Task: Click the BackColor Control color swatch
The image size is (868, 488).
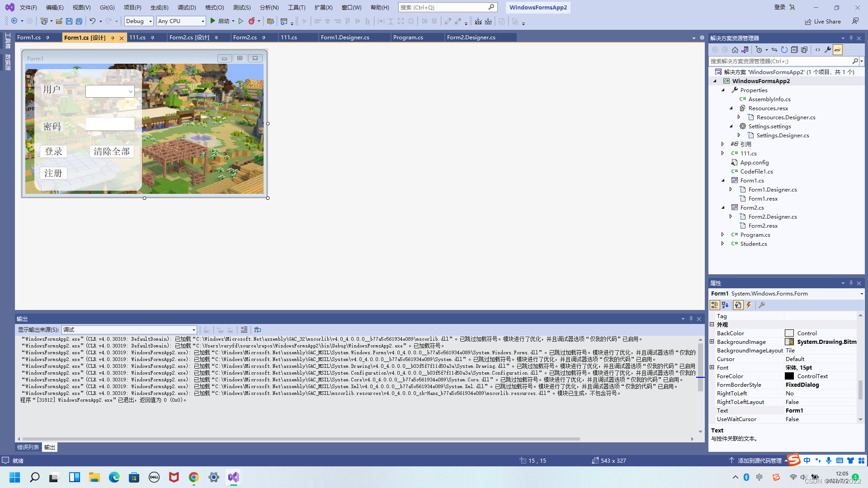Action: [789, 333]
